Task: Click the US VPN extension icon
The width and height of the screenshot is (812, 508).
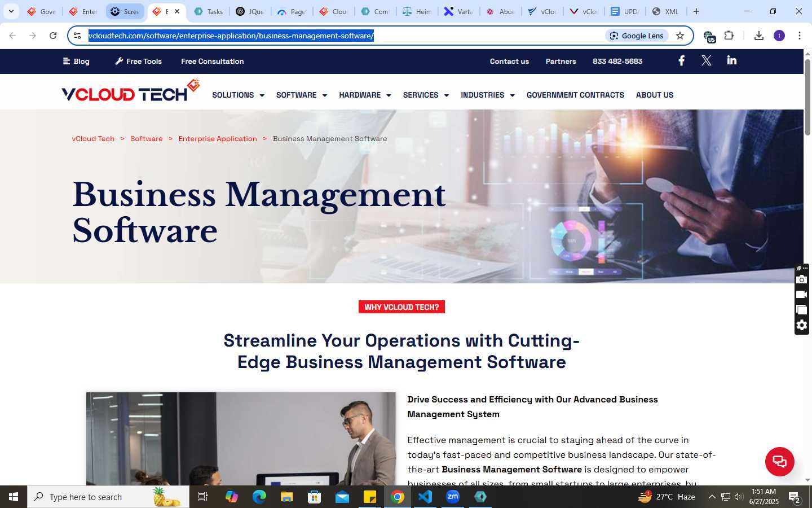Action: click(x=709, y=37)
